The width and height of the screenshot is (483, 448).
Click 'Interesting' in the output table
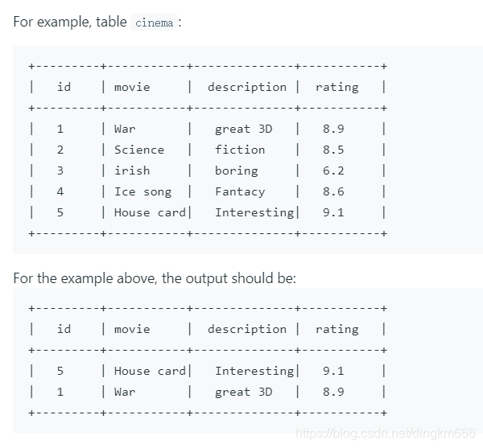[254, 372]
